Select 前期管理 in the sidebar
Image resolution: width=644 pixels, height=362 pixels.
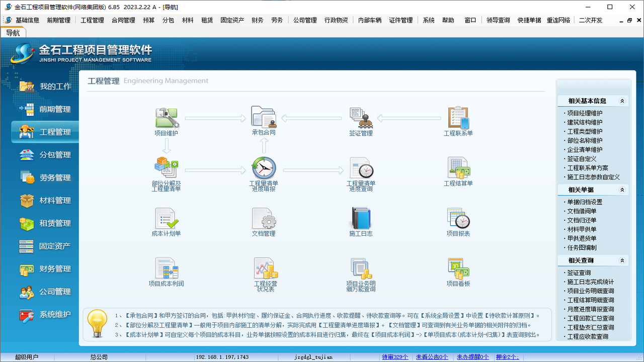[45, 109]
